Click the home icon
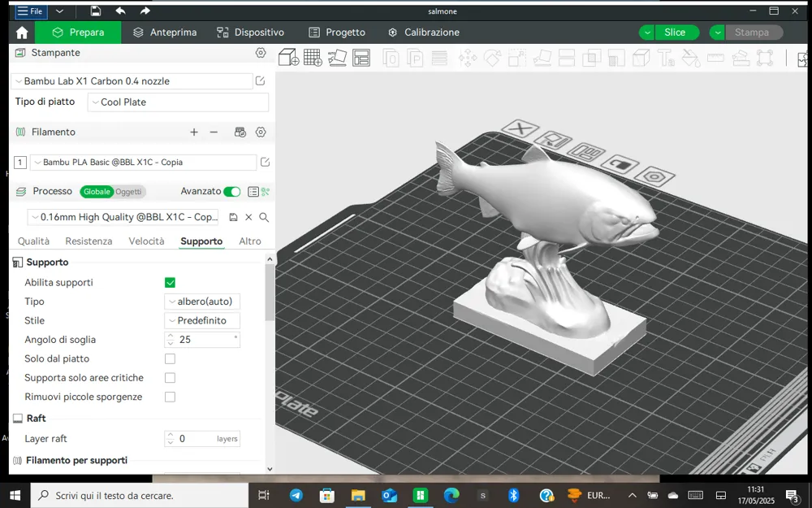 22,33
